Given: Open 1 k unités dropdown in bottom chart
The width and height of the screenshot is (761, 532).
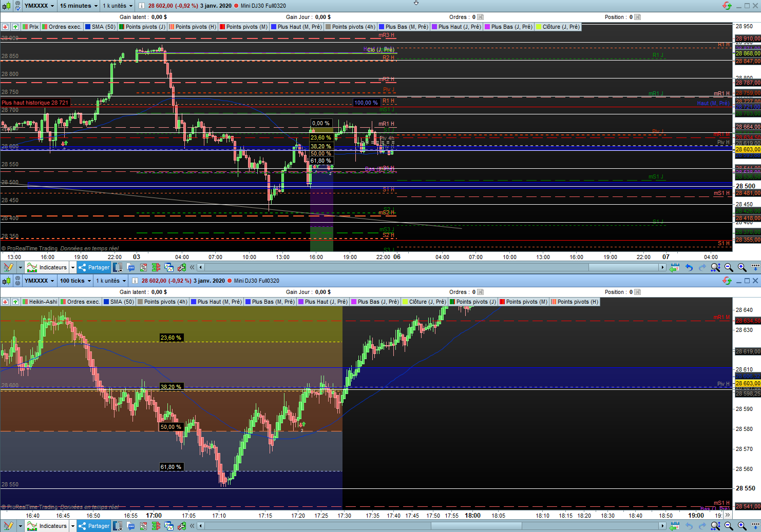Looking at the screenshot, I should [x=111, y=281].
